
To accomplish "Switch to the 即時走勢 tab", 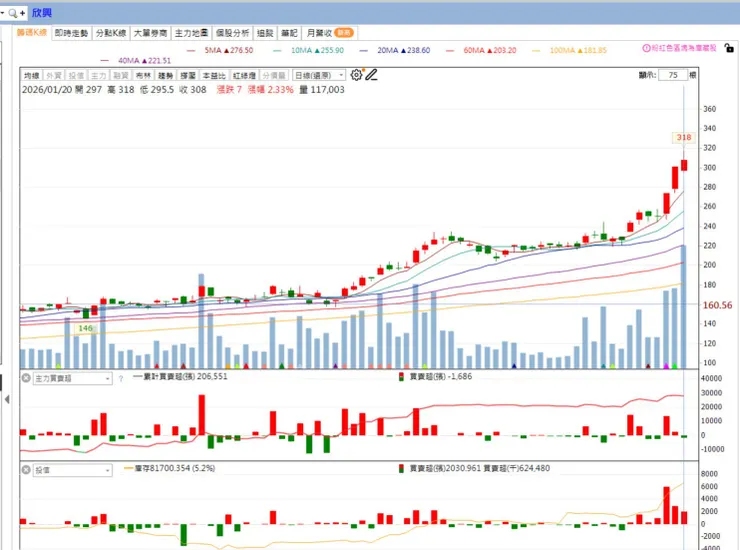I will click(71, 33).
